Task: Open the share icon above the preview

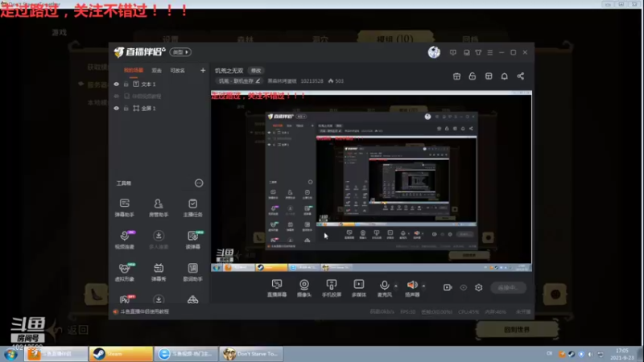Action: [x=520, y=76]
